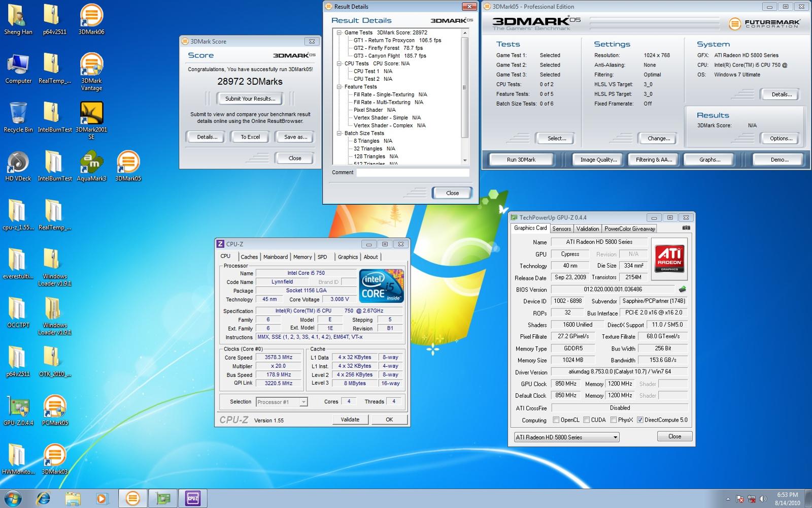Click Run 3DMark button

(521, 160)
